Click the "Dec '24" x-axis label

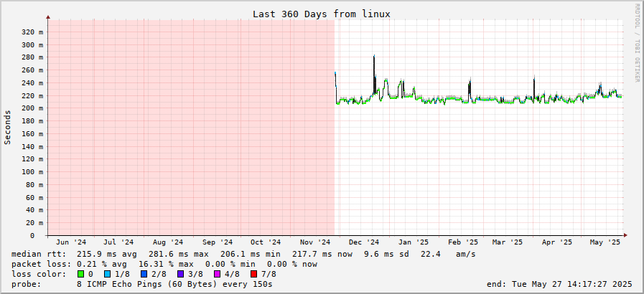click(364, 242)
